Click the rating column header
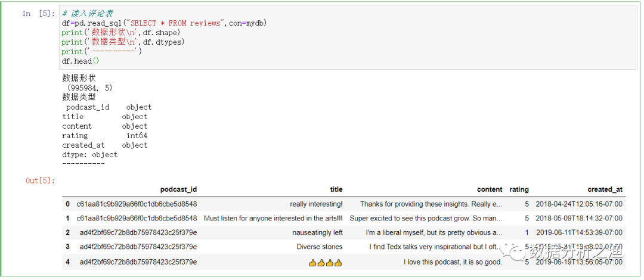This screenshot has width=644, height=280. pyautogui.click(x=519, y=189)
